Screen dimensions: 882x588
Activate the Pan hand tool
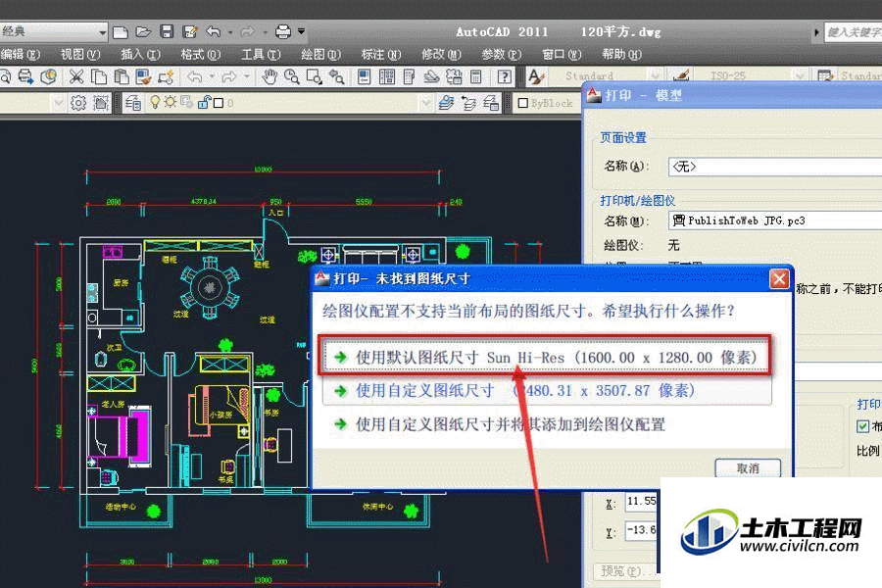269,76
